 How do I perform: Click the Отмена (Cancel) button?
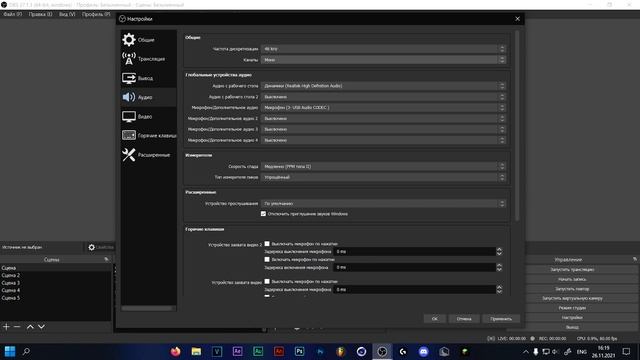[x=464, y=319]
